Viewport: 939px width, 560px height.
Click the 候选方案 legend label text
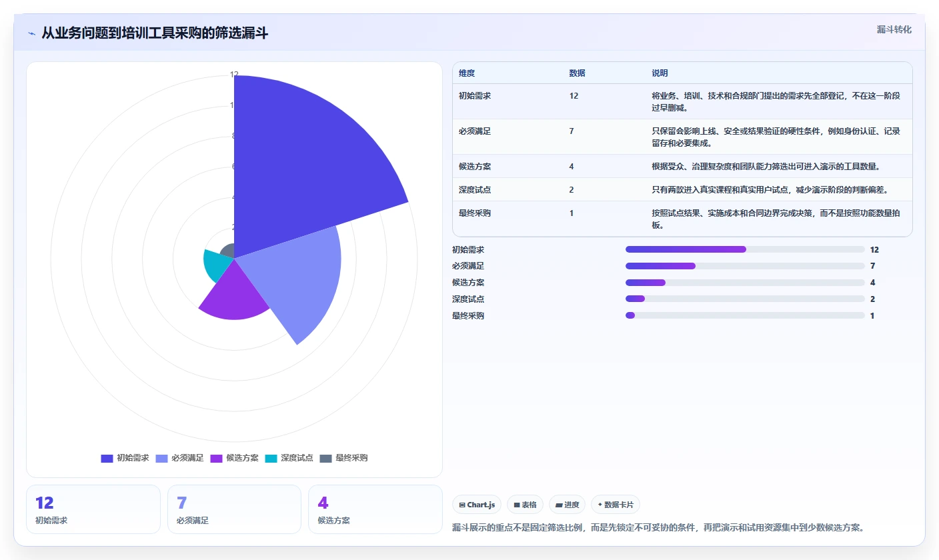242,458
